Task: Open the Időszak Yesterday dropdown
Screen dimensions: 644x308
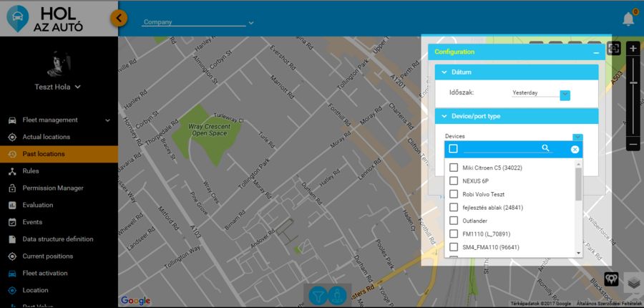Action: [565, 94]
